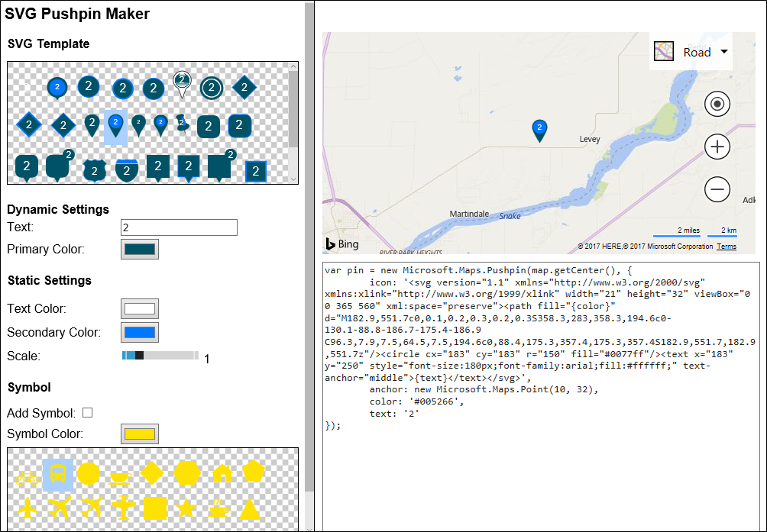The height and width of the screenshot is (532, 767).
Task: Enable the Add Symbol checkbox
Action: tap(87, 413)
